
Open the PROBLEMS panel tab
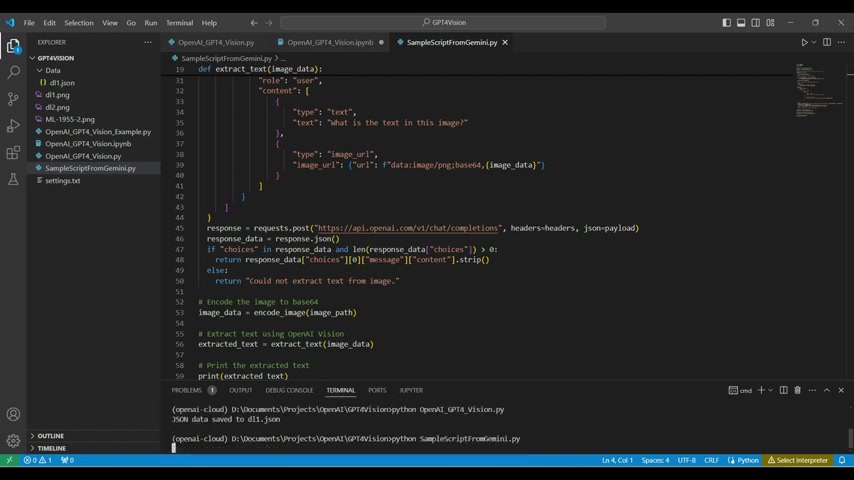[187, 390]
